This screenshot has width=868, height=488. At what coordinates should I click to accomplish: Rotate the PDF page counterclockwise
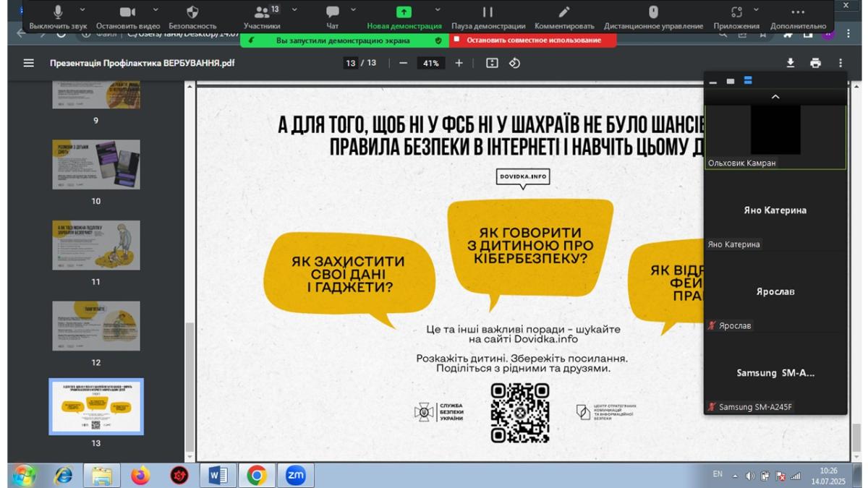click(514, 63)
